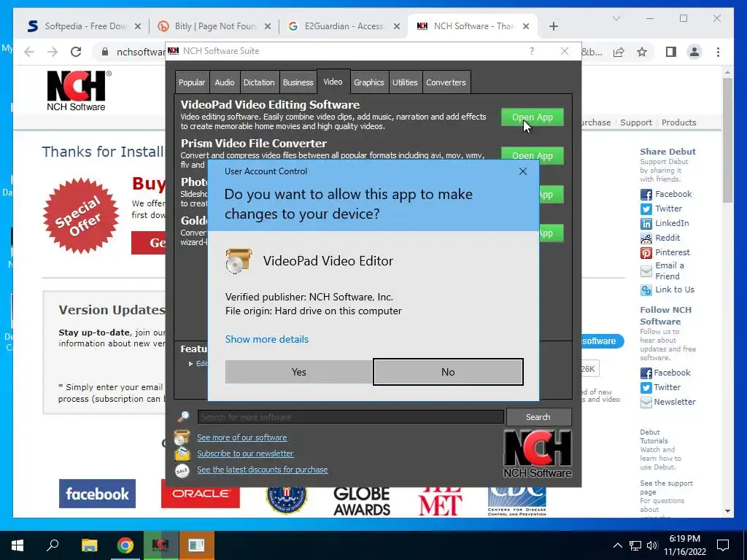Image resolution: width=747 pixels, height=560 pixels.
Task: Open the Dictation tab
Action: point(259,82)
